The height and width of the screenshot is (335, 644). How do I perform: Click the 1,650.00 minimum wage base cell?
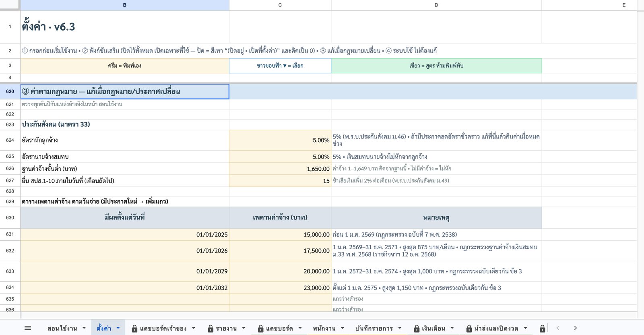pos(280,169)
